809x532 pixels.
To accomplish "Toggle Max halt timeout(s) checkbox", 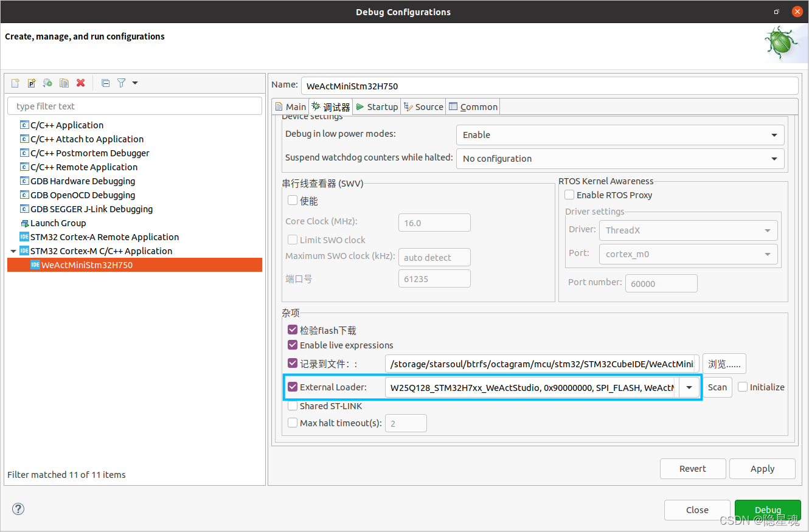I will point(293,423).
